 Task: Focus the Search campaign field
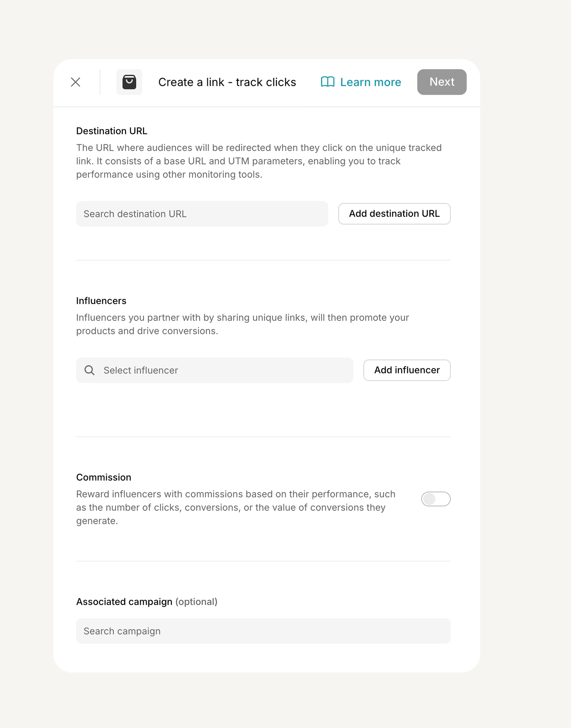coord(263,631)
